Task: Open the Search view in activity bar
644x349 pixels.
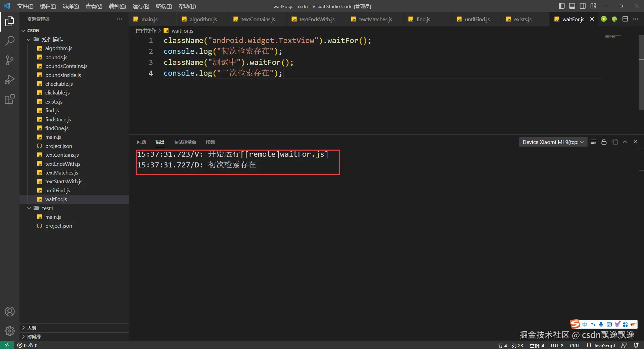Action: click(x=10, y=41)
